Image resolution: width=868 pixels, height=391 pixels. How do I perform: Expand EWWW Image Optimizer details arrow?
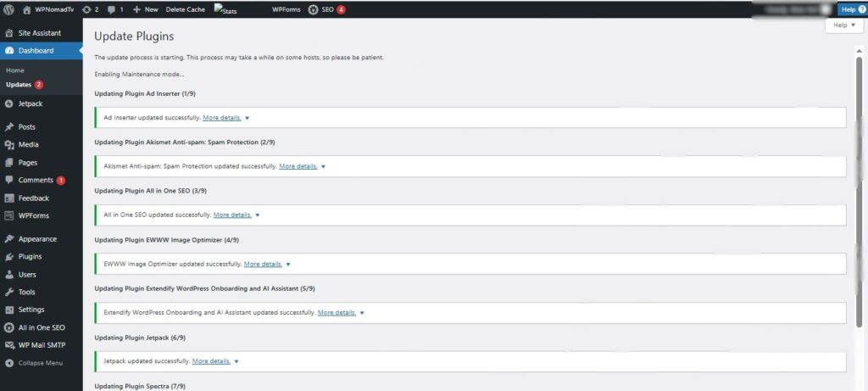tap(288, 264)
